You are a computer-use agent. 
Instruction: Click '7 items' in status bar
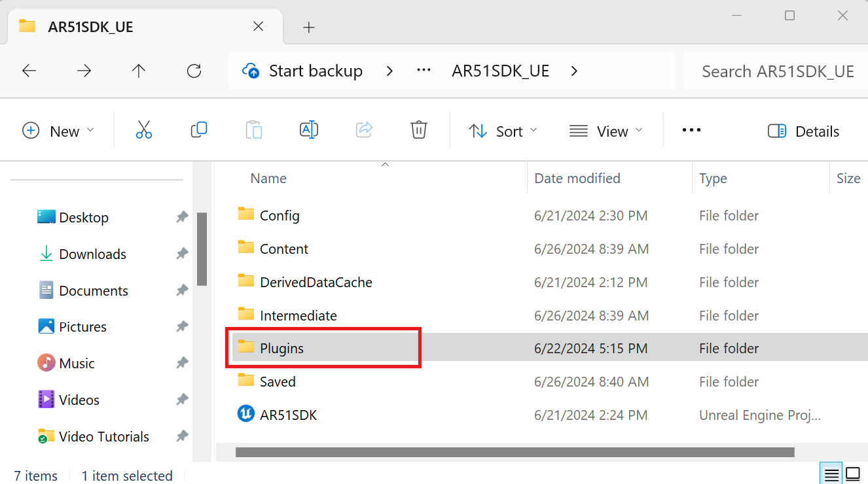tap(36, 475)
